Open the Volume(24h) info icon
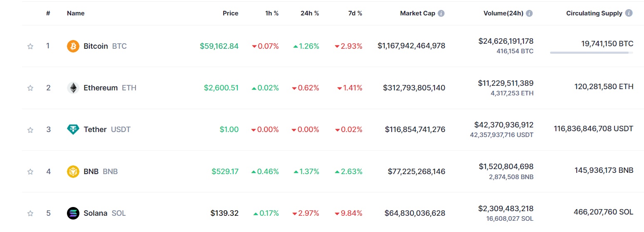This screenshot has height=232, width=644. point(529,13)
